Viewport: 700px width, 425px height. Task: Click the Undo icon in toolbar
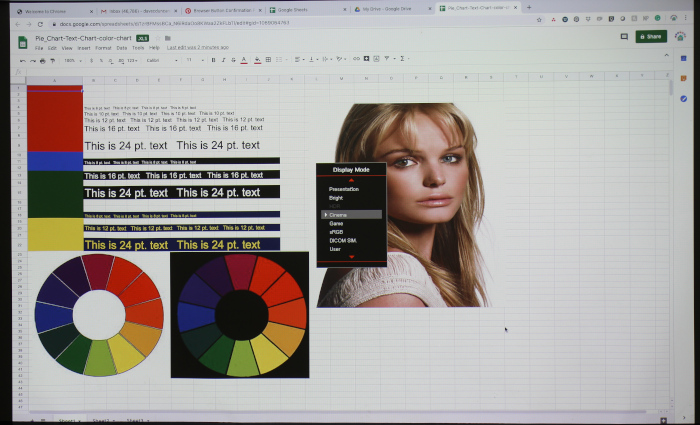[22, 60]
